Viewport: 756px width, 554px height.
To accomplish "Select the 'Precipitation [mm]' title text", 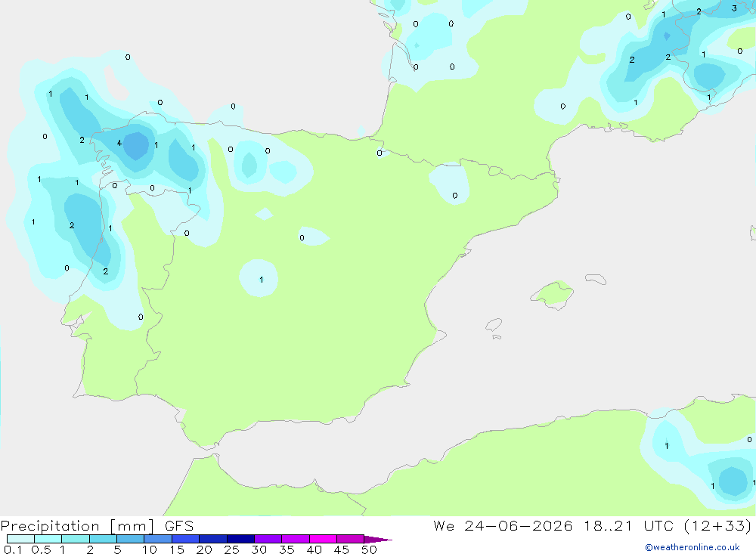I will pyautogui.click(x=77, y=526).
